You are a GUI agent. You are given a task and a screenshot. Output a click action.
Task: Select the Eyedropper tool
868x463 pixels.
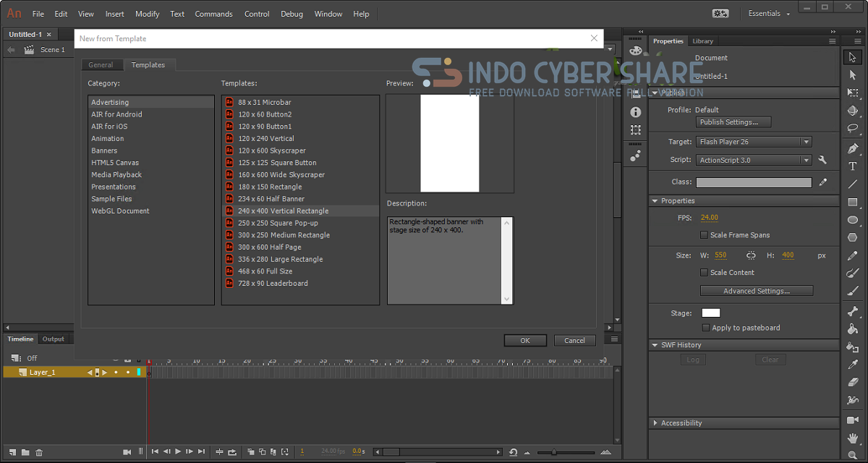click(853, 365)
